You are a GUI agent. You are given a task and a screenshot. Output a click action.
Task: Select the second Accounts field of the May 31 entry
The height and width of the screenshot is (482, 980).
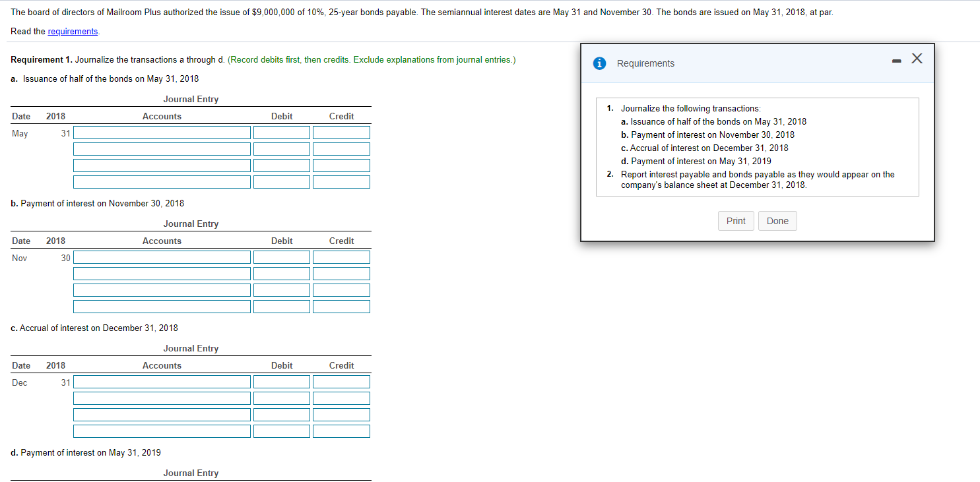click(162, 149)
